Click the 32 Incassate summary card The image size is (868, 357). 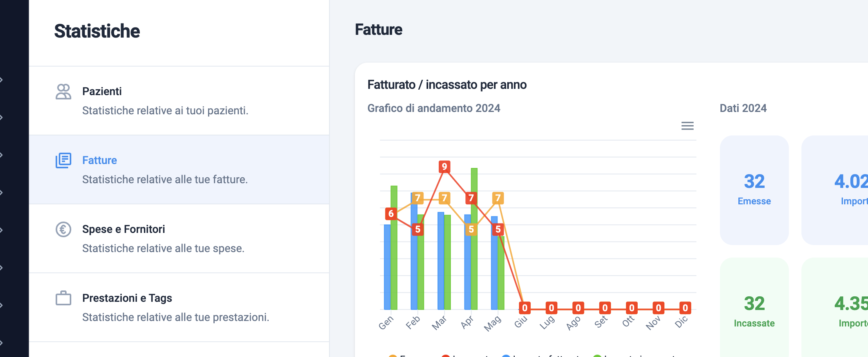point(754,307)
